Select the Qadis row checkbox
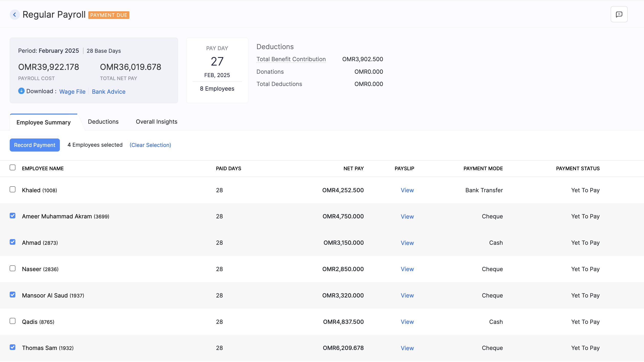 click(13, 321)
